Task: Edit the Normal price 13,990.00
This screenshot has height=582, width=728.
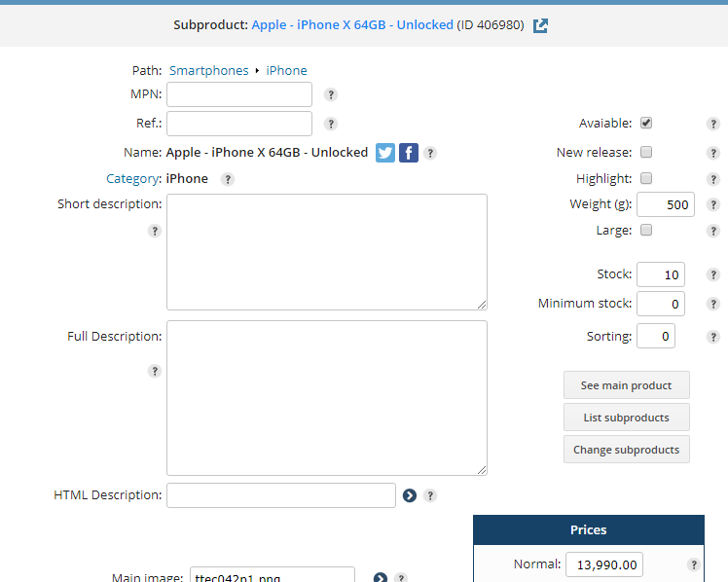Action: (604, 564)
